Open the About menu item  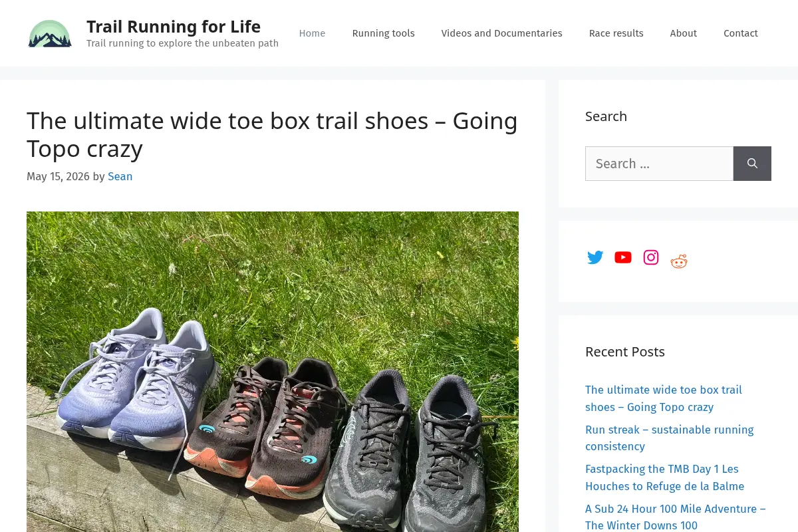683,33
